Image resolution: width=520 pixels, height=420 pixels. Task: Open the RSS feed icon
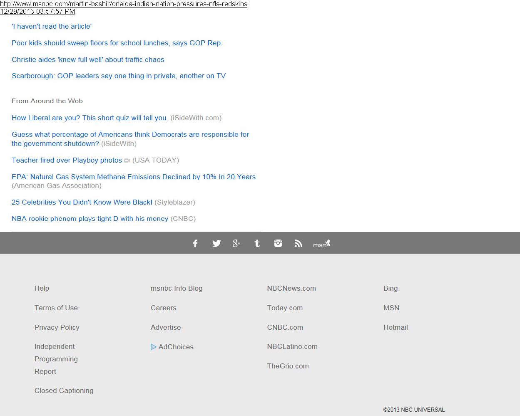point(298,243)
